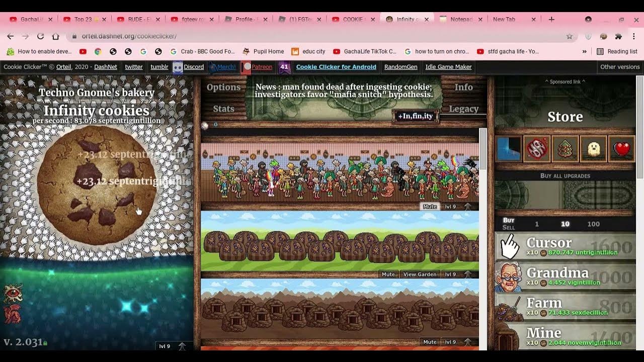The image size is (644, 362).
Task: Open the Reading list
Action: (617, 51)
